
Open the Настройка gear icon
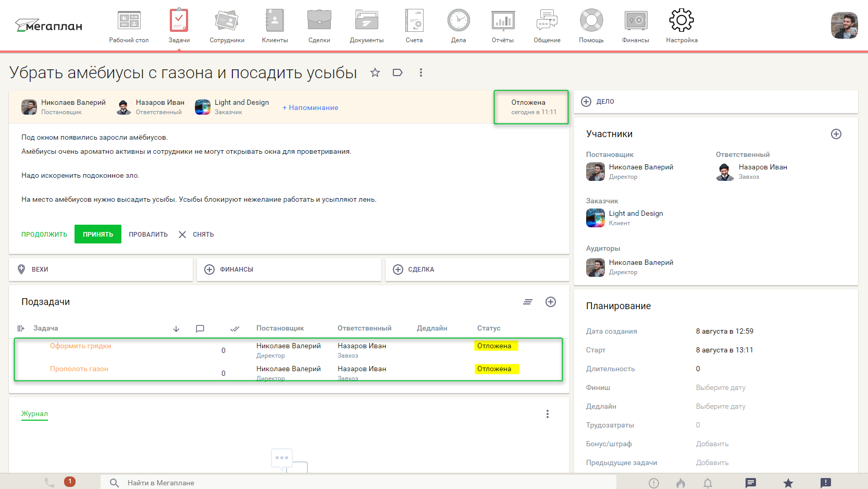681,20
